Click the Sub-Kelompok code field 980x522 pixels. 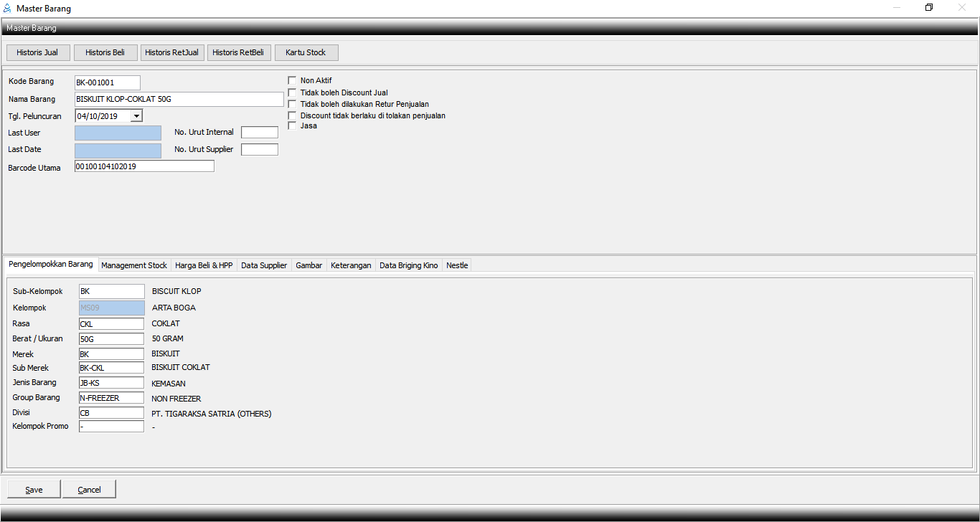[111, 291]
